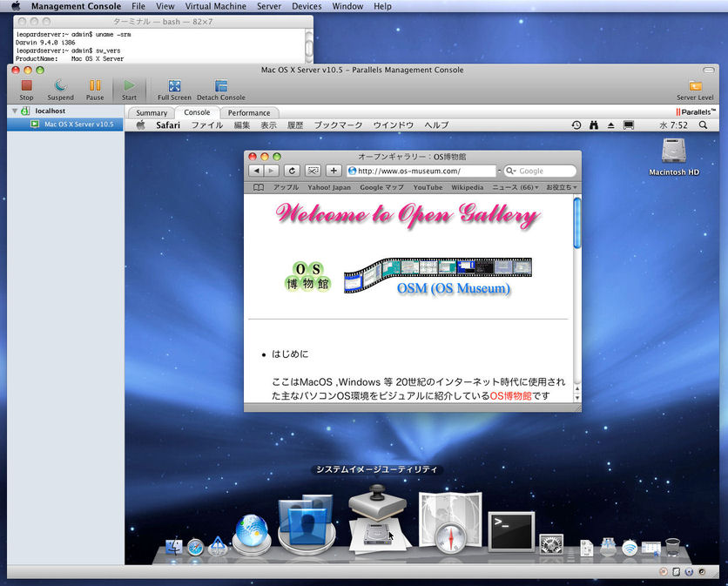This screenshot has height=586, width=728.
Task: Open the Server Level folder
Action: click(695, 90)
